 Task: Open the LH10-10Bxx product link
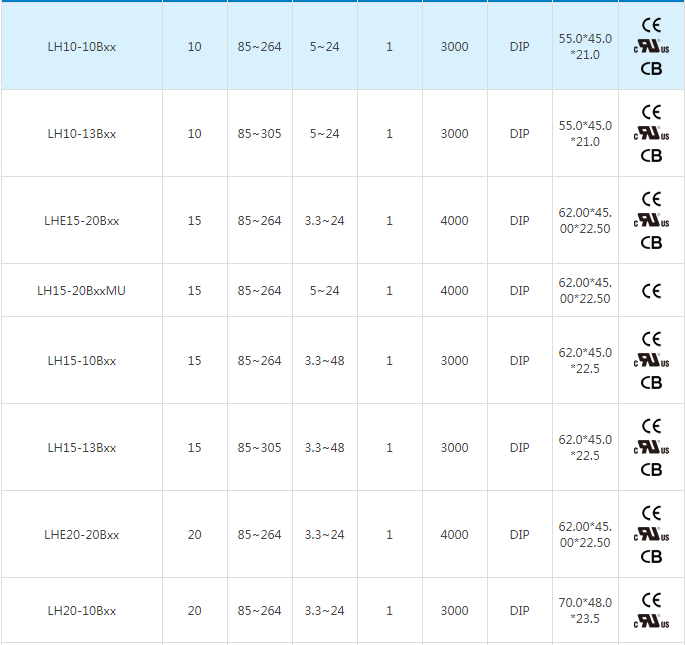(82, 47)
